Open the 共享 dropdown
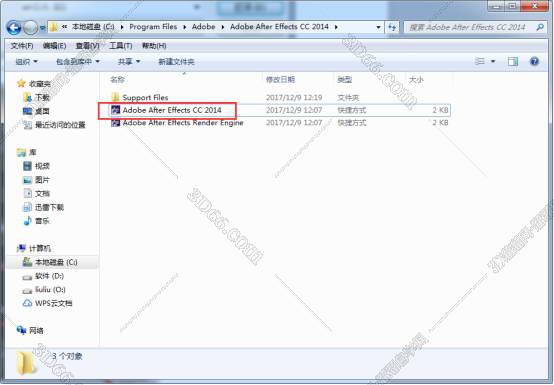Image resolution: width=554 pixels, height=385 pixels. pos(129,62)
